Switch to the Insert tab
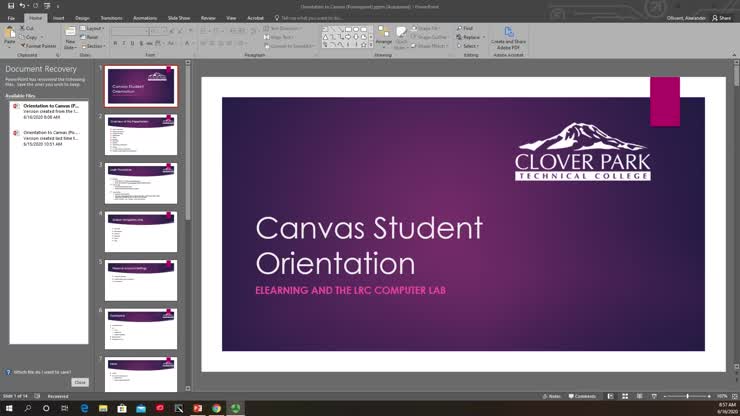The height and width of the screenshot is (416, 740). coord(59,18)
